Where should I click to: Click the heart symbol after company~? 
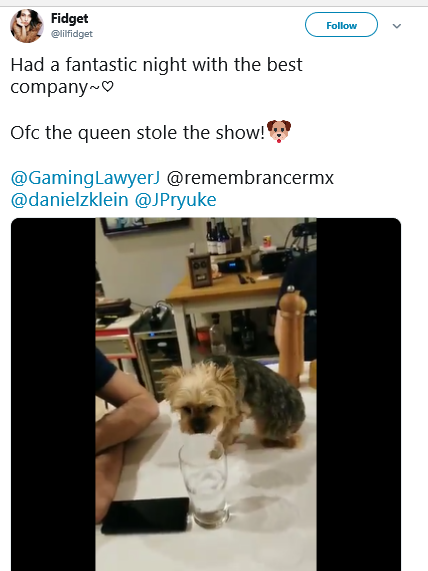click(x=107, y=87)
